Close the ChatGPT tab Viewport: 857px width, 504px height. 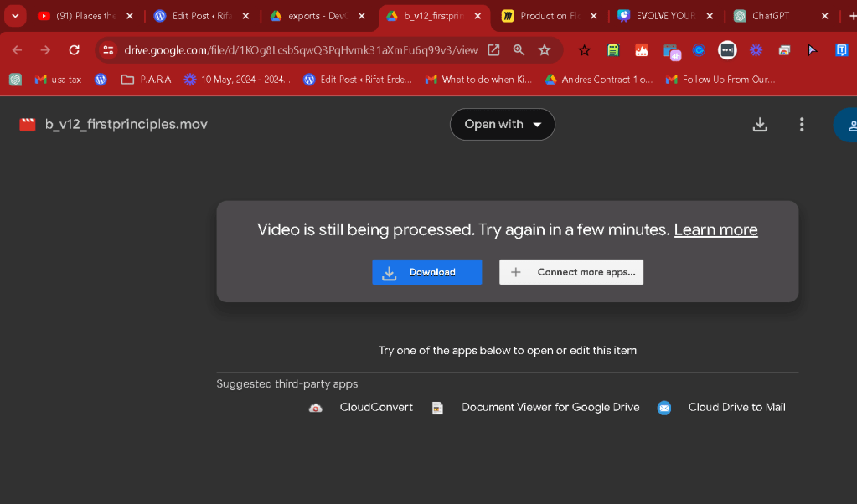pyautogui.click(x=825, y=16)
